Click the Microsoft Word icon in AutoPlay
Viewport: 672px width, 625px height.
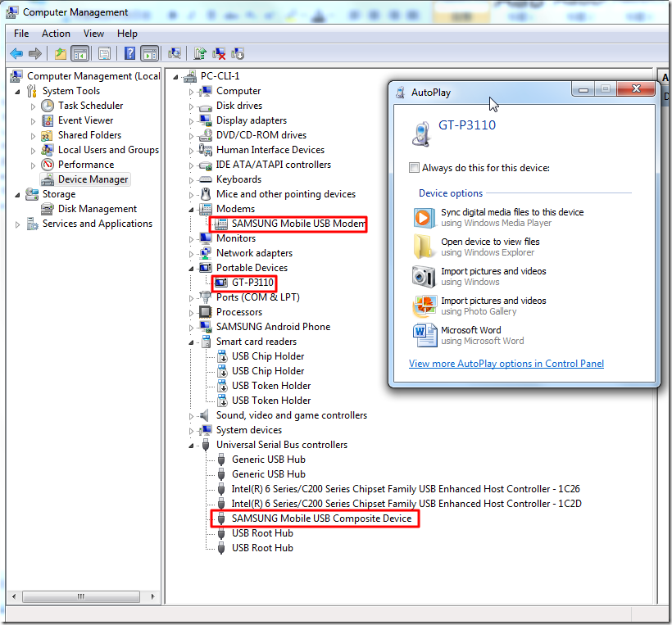click(x=425, y=335)
